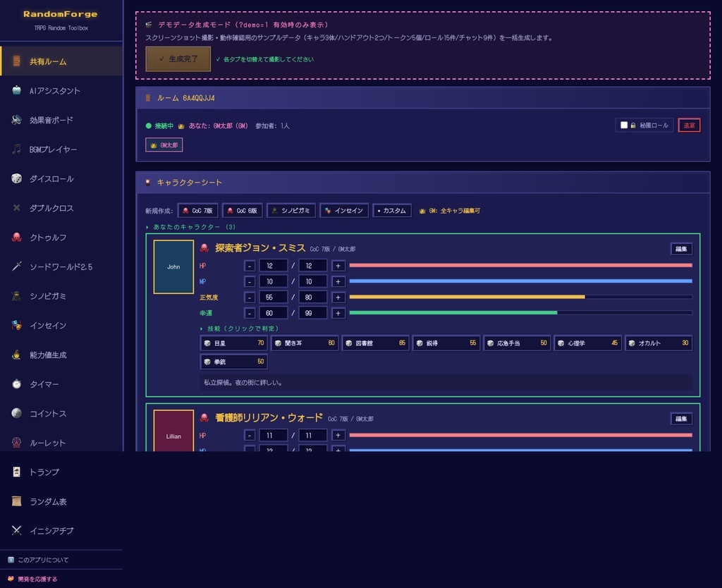Screen dimensions: 722x588
Task: Select the GM太郎 participant chip
Action: pos(164,145)
